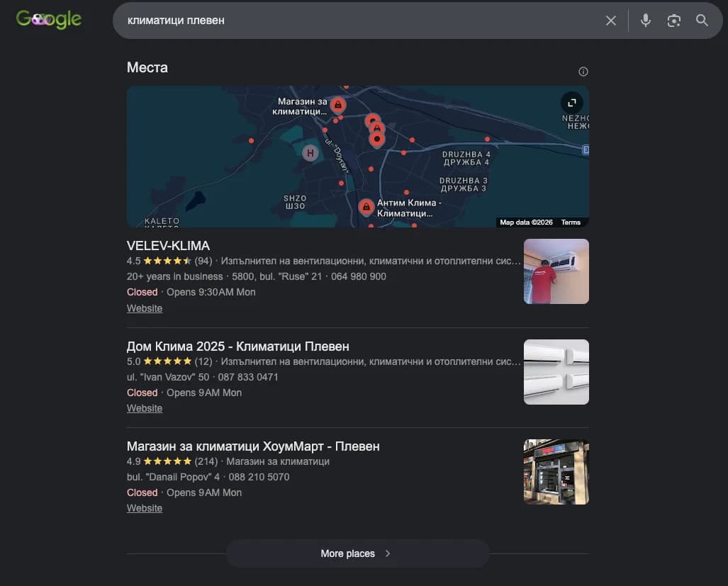Click the Антим Клима - Климатици map label
This screenshot has height=586, width=728.
(x=408, y=208)
